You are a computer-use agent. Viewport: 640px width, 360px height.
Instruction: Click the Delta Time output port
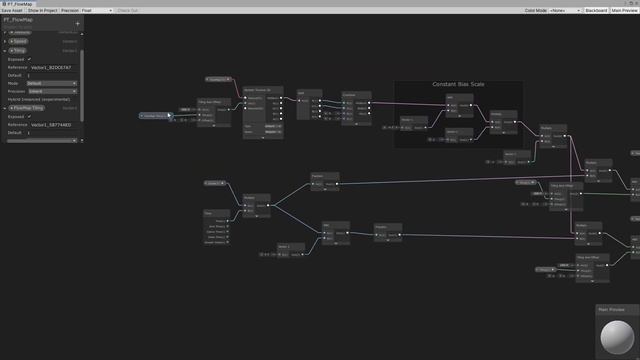pos(227,237)
